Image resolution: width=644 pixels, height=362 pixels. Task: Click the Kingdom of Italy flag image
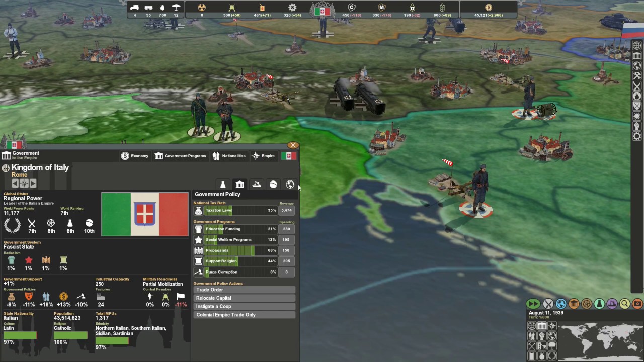[145, 214]
